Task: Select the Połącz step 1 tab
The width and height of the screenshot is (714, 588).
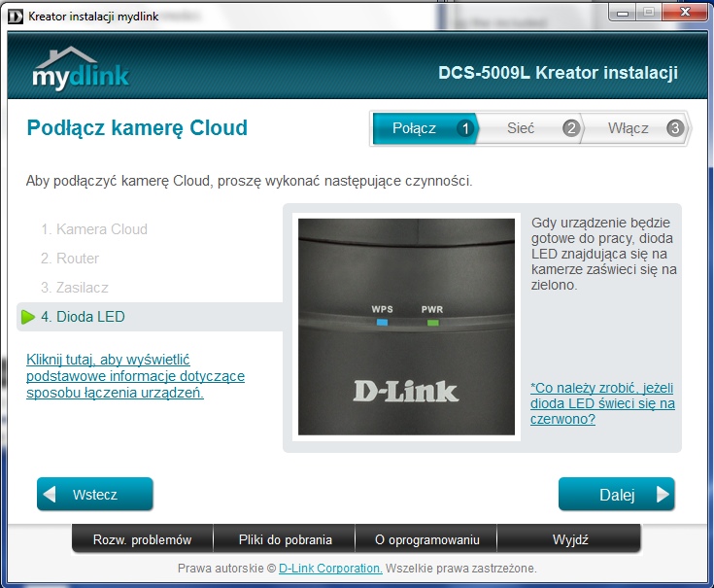Action: pos(425,128)
